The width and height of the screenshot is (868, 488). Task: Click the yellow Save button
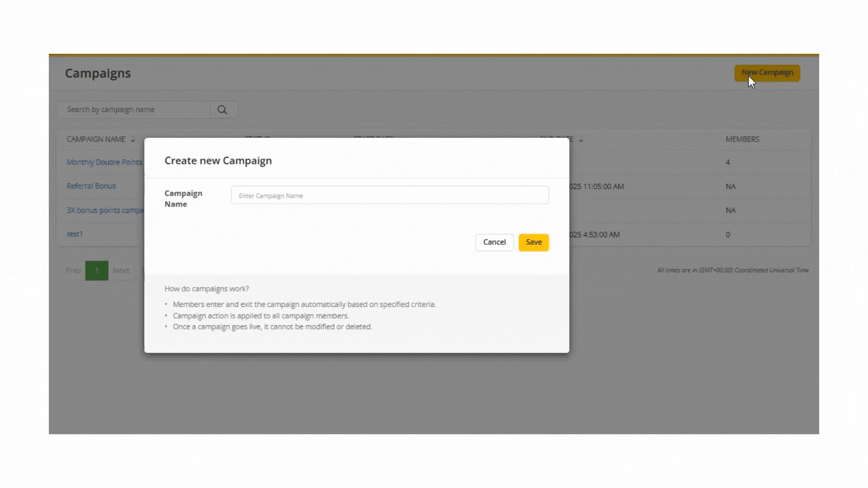[533, 242]
